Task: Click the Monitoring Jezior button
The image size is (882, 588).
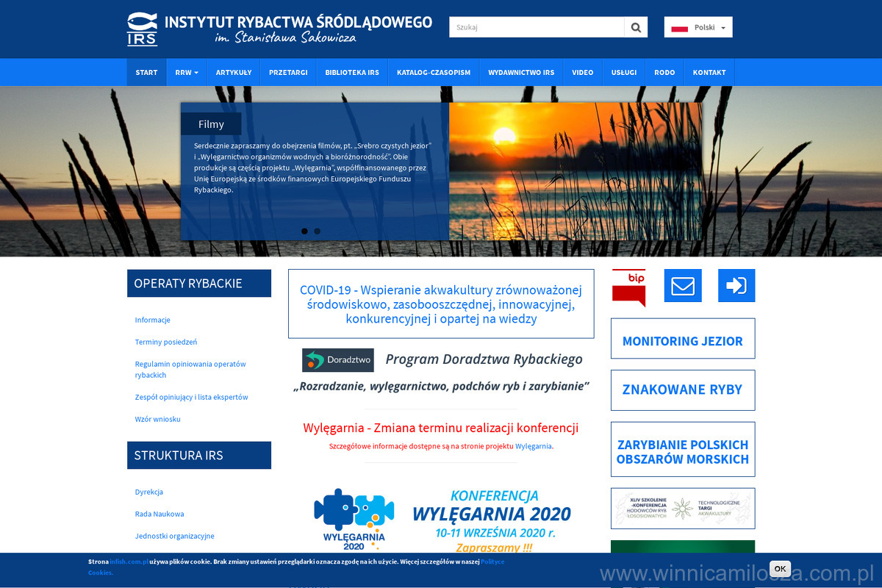Action: [683, 341]
